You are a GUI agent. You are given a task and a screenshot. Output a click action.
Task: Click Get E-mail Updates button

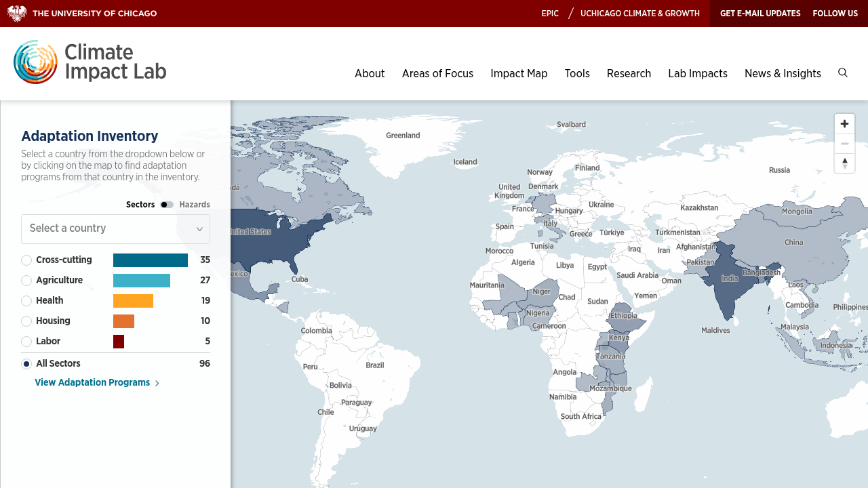(760, 14)
